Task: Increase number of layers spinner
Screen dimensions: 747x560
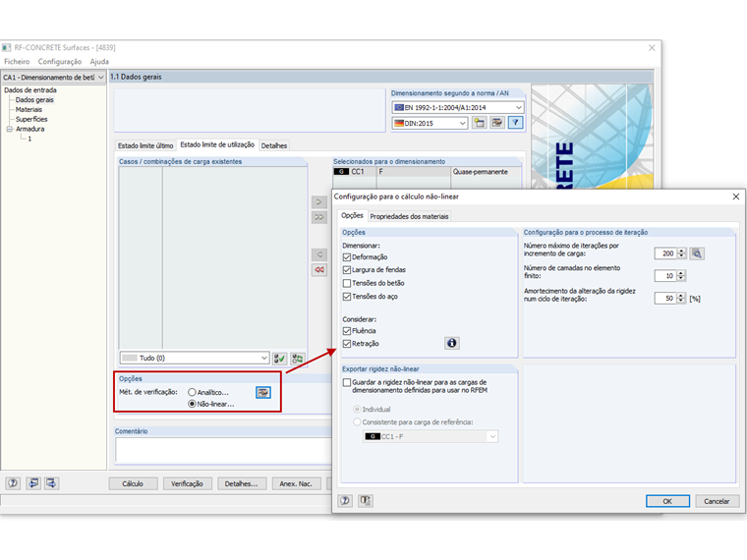Action: (x=681, y=273)
